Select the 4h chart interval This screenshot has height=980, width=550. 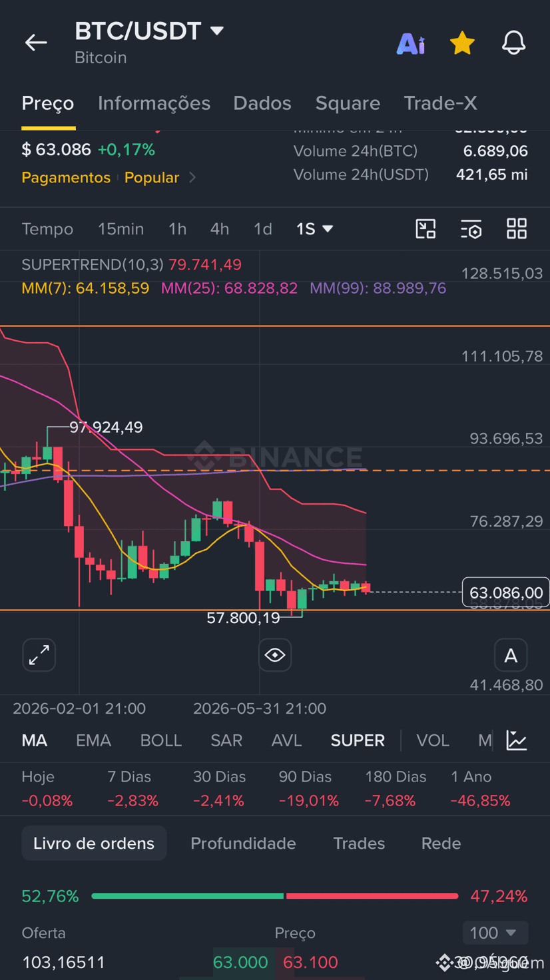220,229
